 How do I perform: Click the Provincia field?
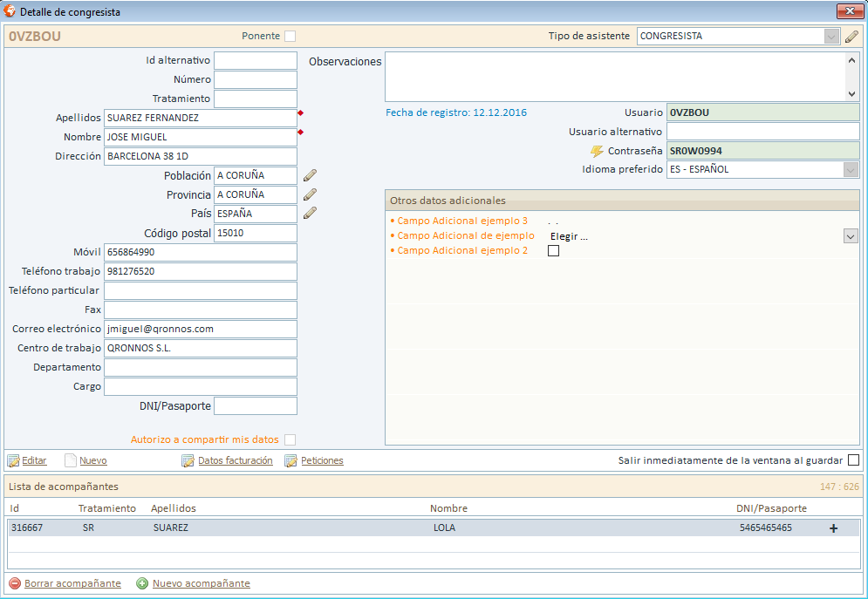pos(256,194)
